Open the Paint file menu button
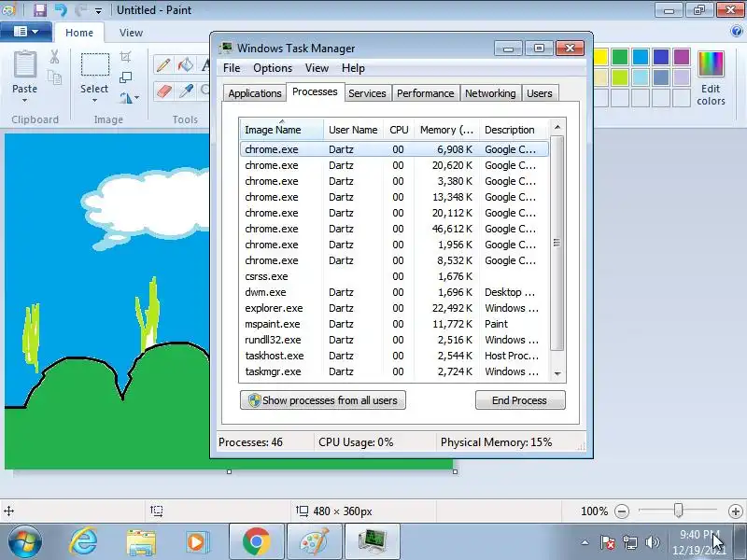Screen dimensions: 747x560 point(26,32)
